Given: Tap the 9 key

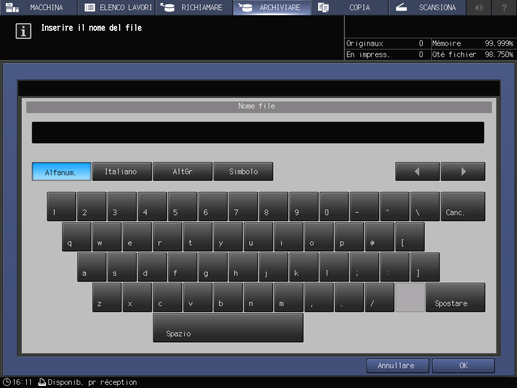Looking at the screenshot, I should (304, 206).
